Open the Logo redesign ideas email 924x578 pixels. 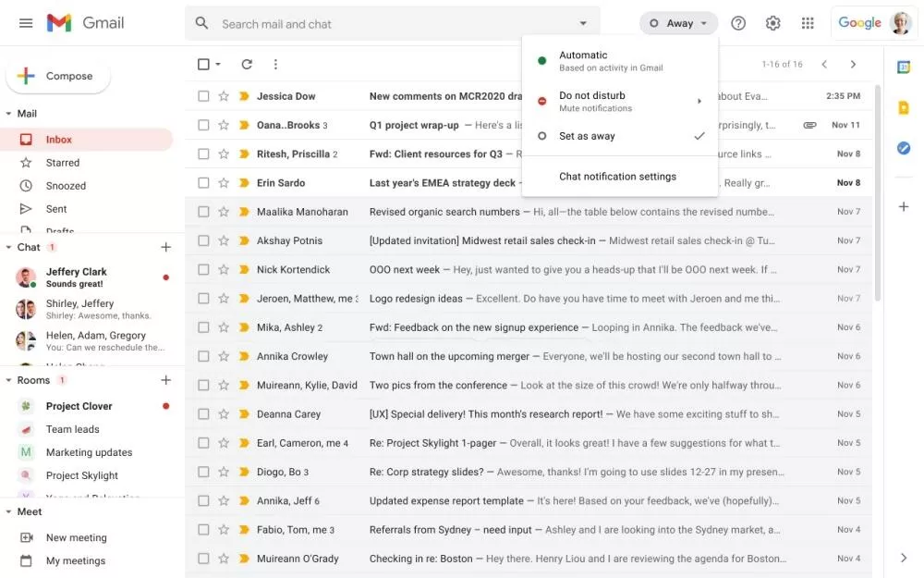pos(529,299)
